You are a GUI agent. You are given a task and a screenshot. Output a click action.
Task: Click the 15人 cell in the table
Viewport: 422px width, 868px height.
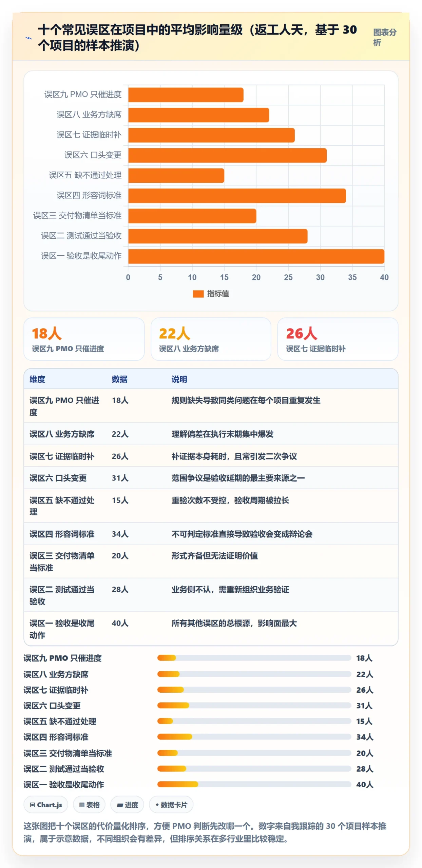(120, 500)
